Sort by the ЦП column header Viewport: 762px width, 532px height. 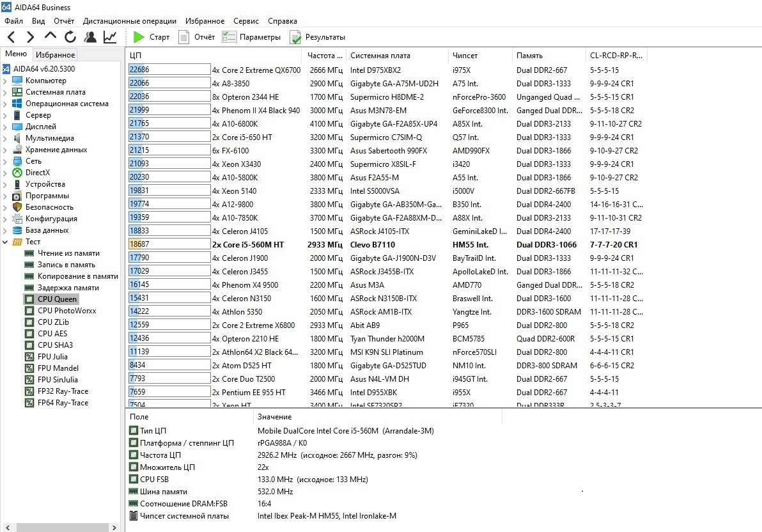(214, 56)
